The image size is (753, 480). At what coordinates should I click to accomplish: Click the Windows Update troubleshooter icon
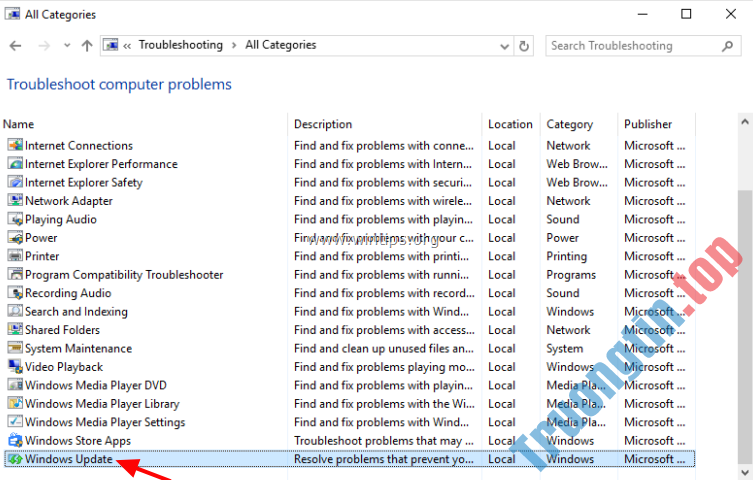click(x=15, y=459)
